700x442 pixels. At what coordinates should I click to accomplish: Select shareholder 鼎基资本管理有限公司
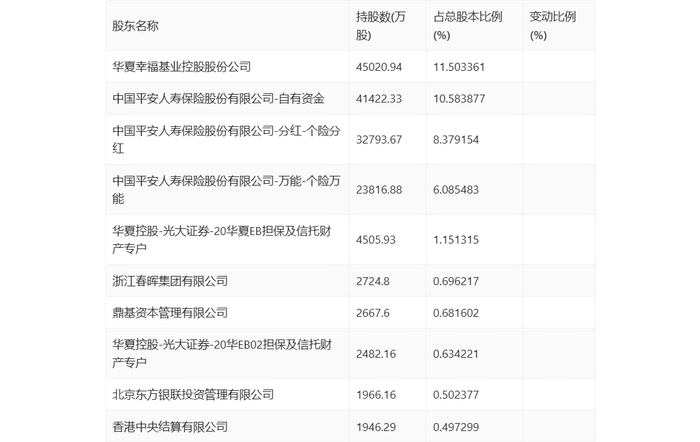coord(170,313)
